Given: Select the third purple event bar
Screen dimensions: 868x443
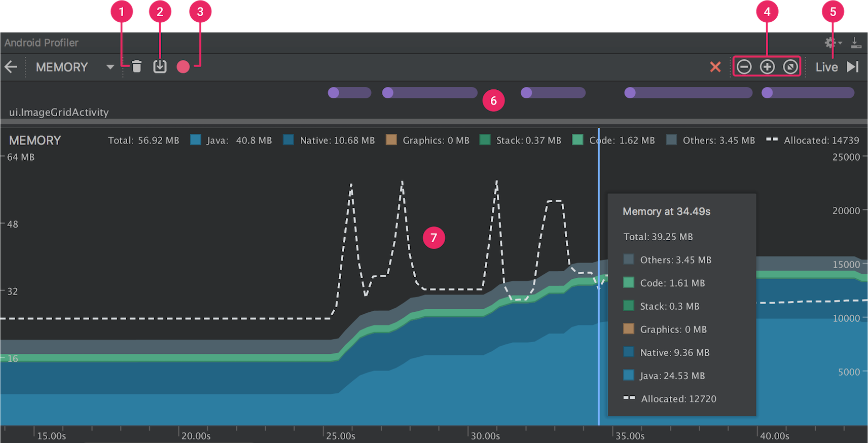Looking at the screenshot, I should [x=553, y=93].
